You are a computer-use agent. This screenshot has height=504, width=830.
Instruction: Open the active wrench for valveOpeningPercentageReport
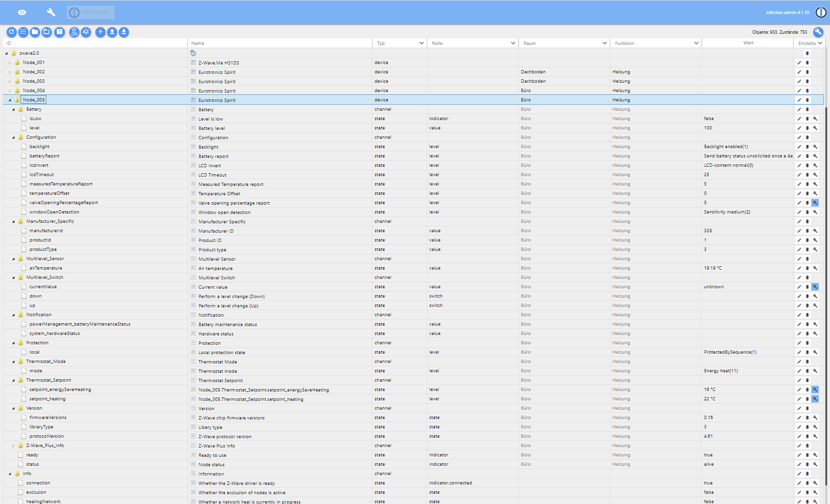(815, 203)
